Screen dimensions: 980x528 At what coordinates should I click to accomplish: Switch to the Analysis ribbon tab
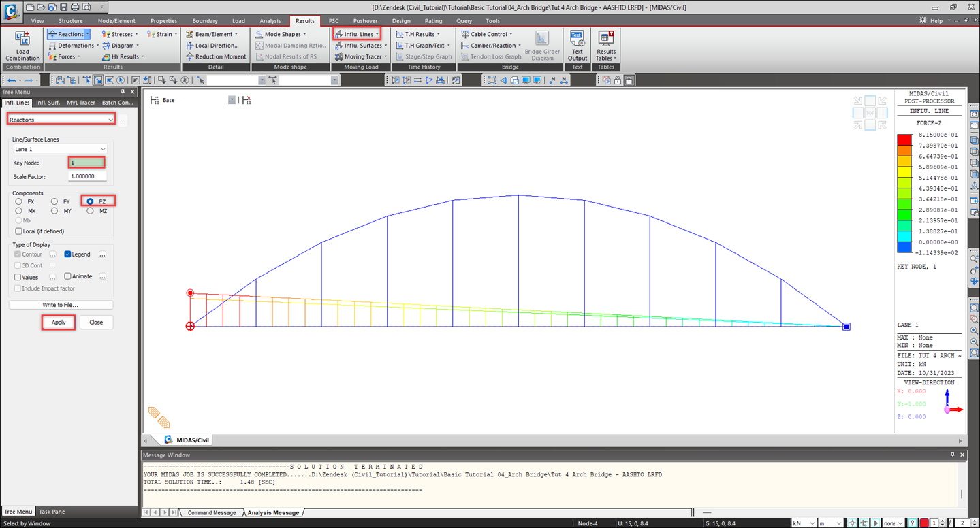(270, 21)
